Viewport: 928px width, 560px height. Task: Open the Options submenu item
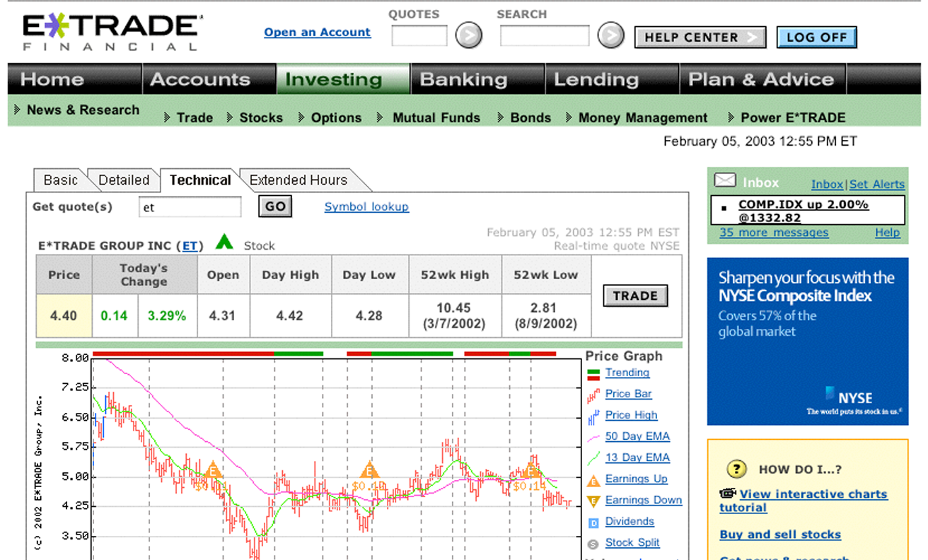click(336, 118)
